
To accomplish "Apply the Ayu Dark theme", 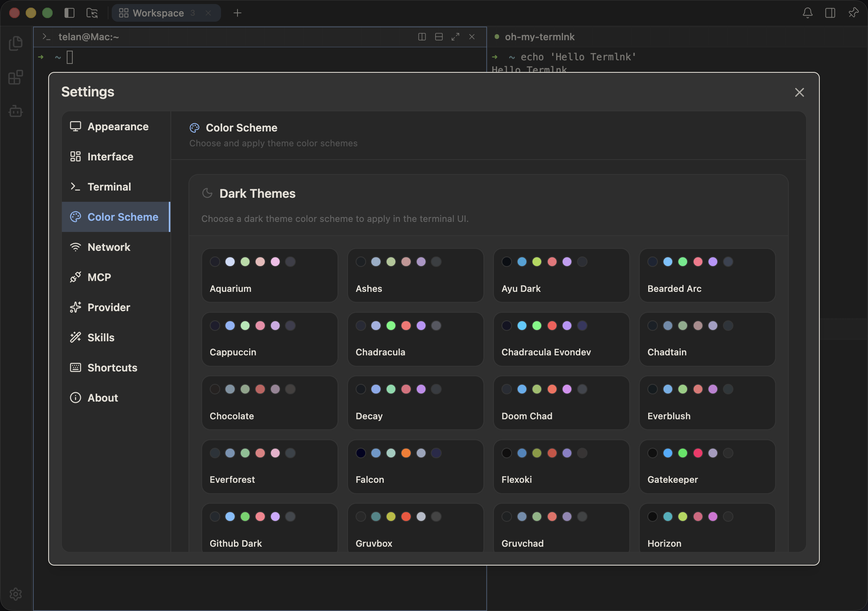I will (561, 275).
